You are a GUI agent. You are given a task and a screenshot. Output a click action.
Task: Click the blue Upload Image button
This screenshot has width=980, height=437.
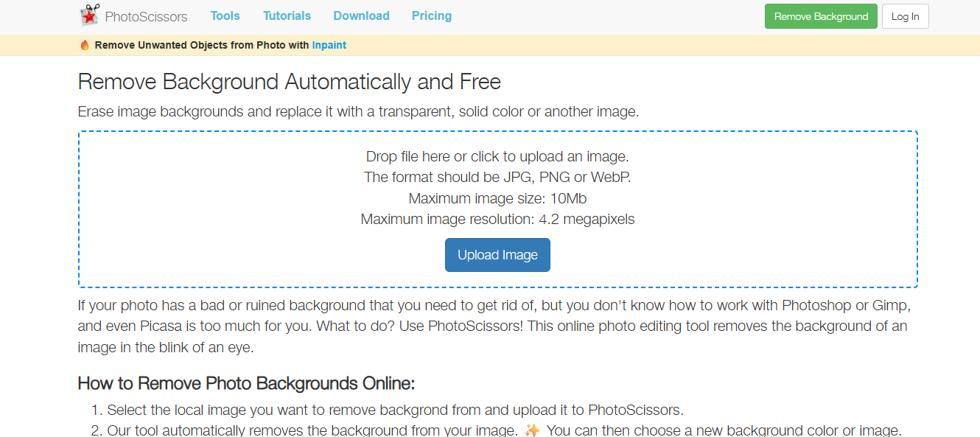pos(497,254)
